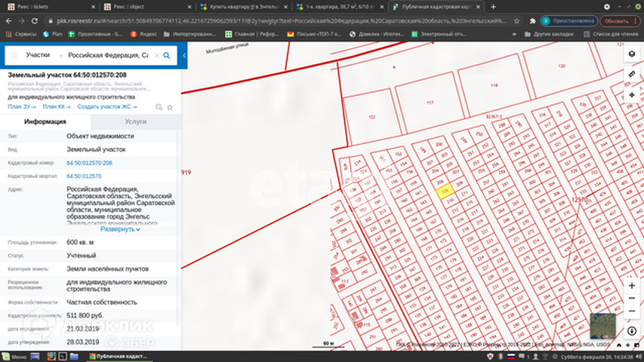Image resolution: width=644 pixels, height=362 pixels.
Task: Switch to the 'Риес :: tickets' tab
Action: [51, 7]
